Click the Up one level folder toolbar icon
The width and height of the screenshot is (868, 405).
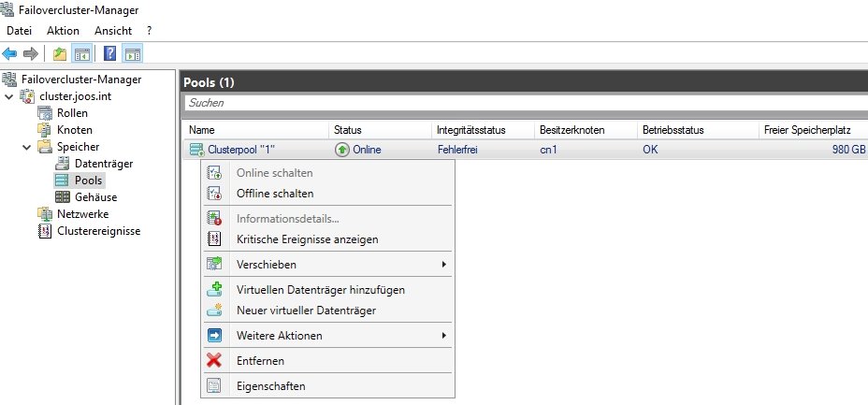click(x=60, y=54)
